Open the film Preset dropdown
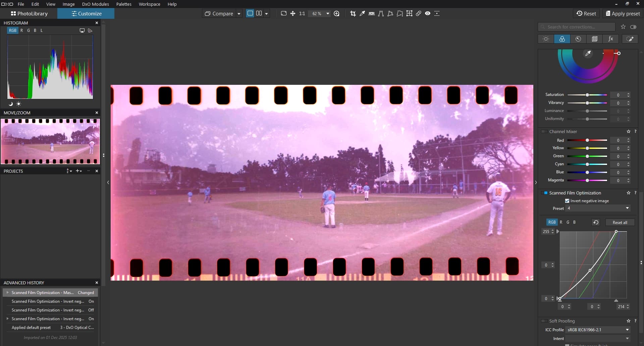This screenshot has width=644, height=346. click(x=598, y=208)
